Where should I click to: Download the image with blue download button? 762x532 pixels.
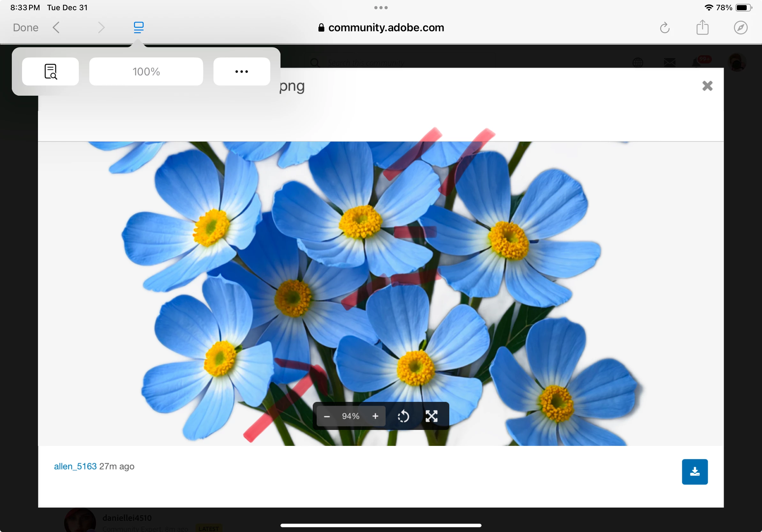tap(695, 472)
